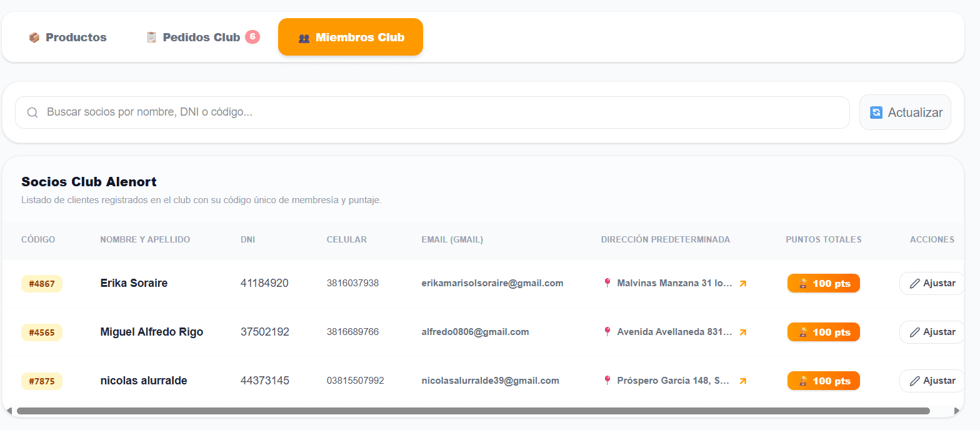
Task: Click email erikamarisolsoraire@gmail.com
Action: [x=492, y=283]
